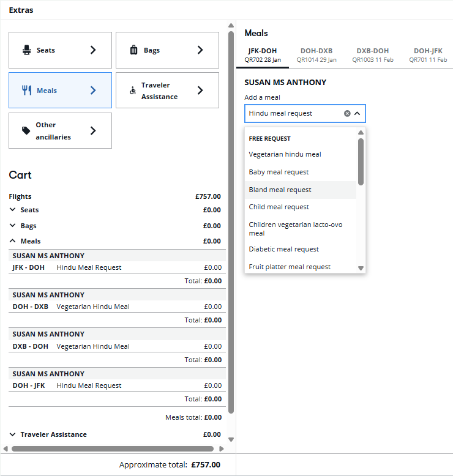
Task: Click the tag icon for Other ancillaries
Action: (26, 131)
